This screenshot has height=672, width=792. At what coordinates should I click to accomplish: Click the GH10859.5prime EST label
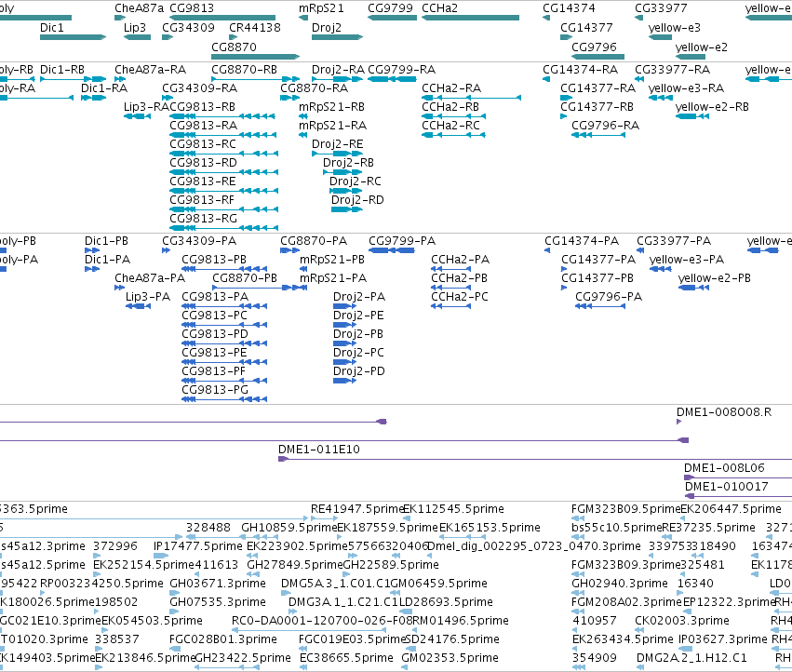pos(289,528)
